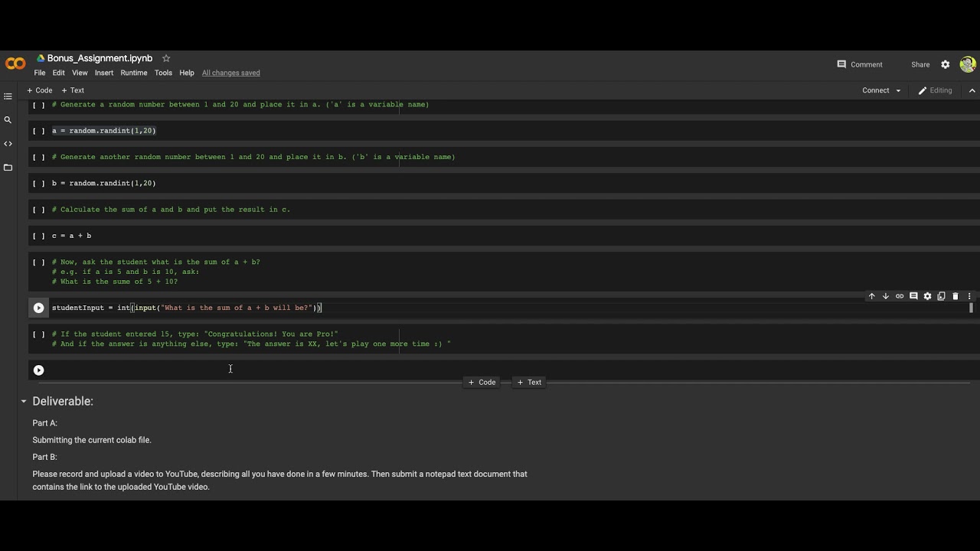Image resolution: width=980 pixels, height=551 pixels.
Task: Open the Files panel in sidebar
Action: pyautogui.click(x=8, y=168)
